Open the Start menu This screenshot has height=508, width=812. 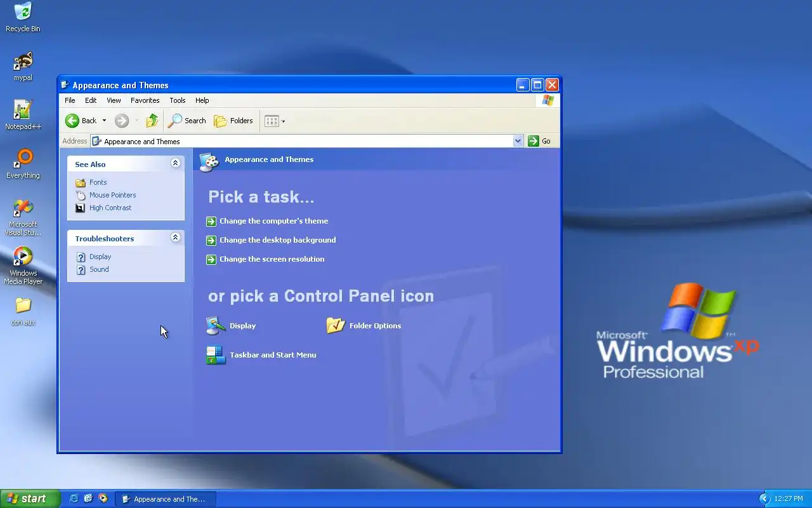[x=30, y=498]
